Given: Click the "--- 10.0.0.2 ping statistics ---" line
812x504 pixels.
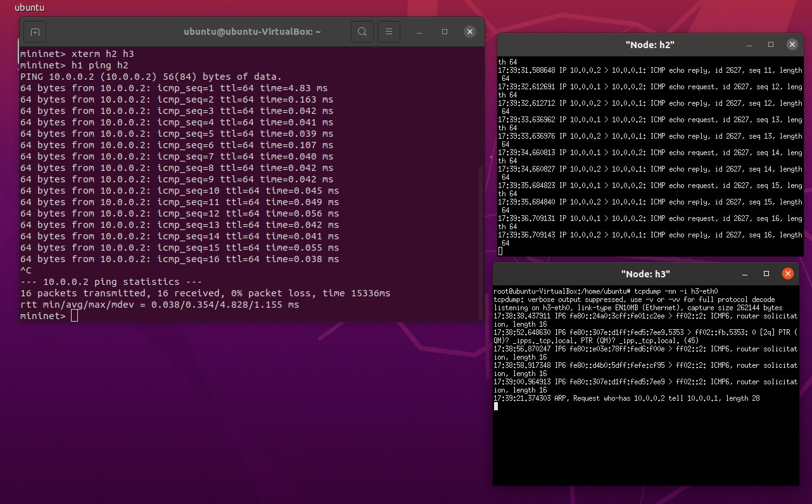Looking at the screenshot, I should 111,282.
